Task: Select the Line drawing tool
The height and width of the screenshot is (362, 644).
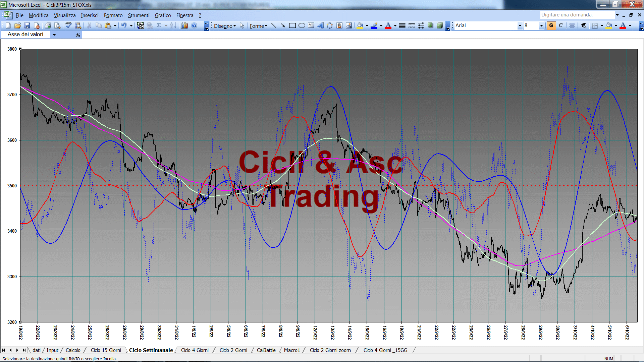Action: pos(273,25)
